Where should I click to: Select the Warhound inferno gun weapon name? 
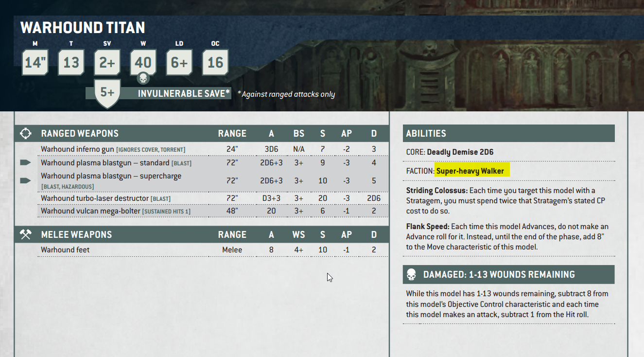pos(77,149)
